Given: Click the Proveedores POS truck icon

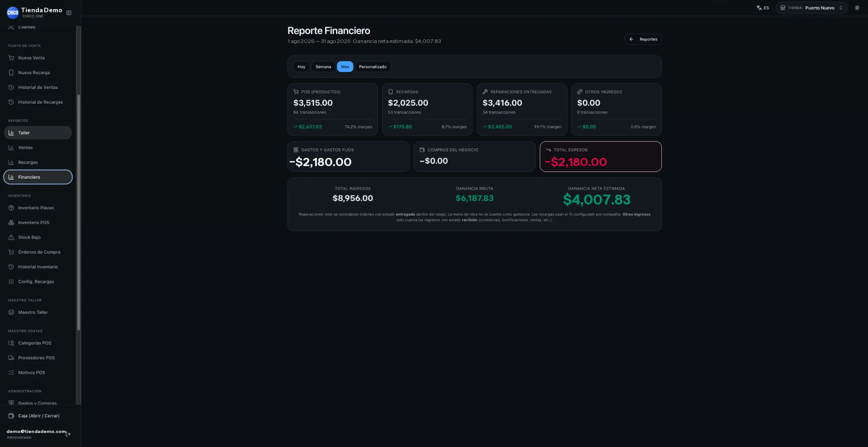Looking at the screenshot, I should click(x=11, y=358).
